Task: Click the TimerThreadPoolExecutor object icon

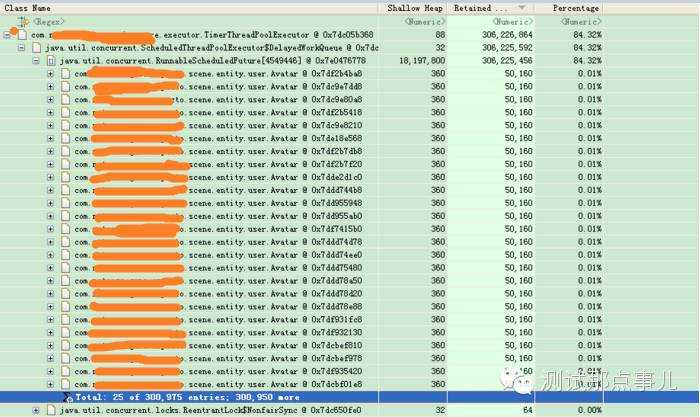Action: point(22,34)
